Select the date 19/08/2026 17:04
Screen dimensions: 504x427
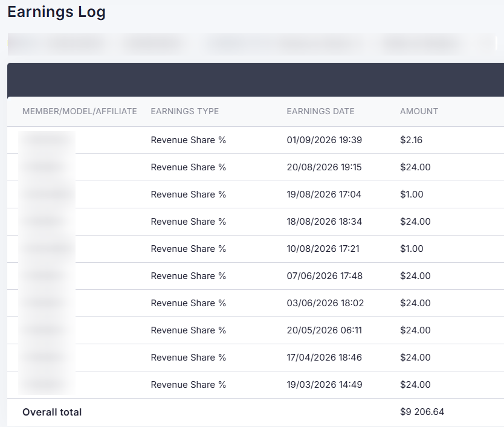tap(324, 194)
